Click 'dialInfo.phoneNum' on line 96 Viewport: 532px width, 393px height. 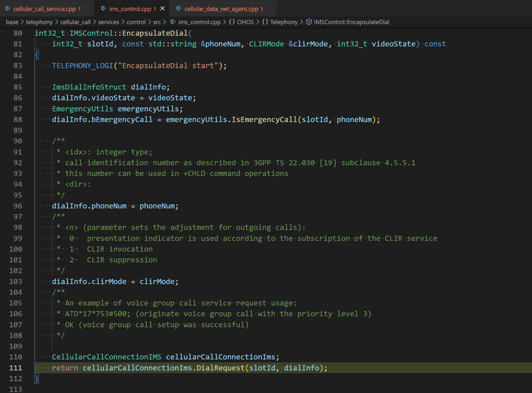coord(89,206)
